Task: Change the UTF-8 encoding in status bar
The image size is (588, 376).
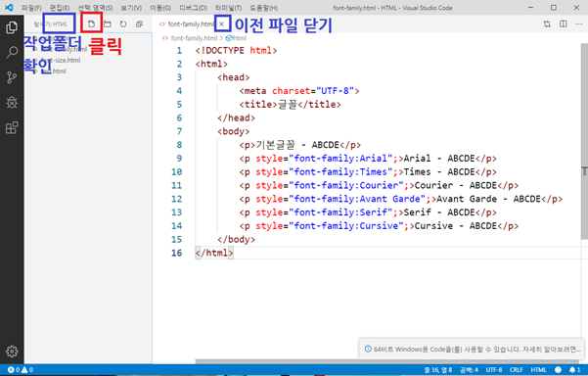Action: click(x=494, y=369)
